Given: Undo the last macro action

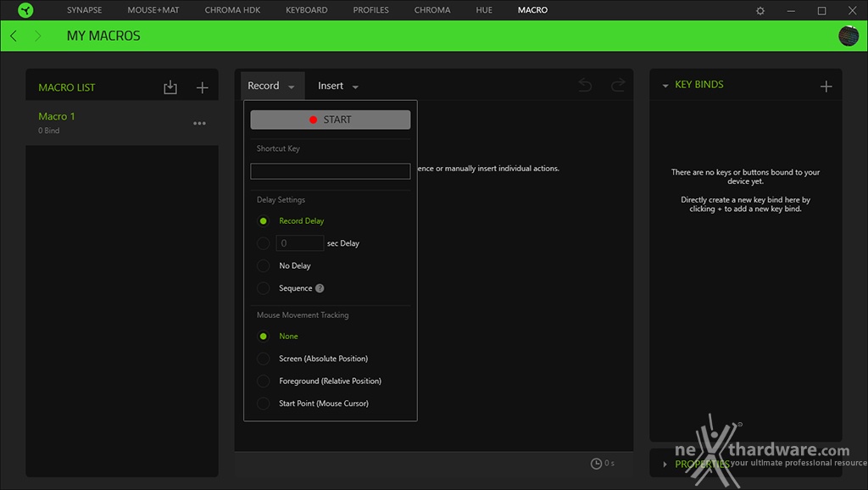Looking at the screenshot, I should [x=585, y=85].
